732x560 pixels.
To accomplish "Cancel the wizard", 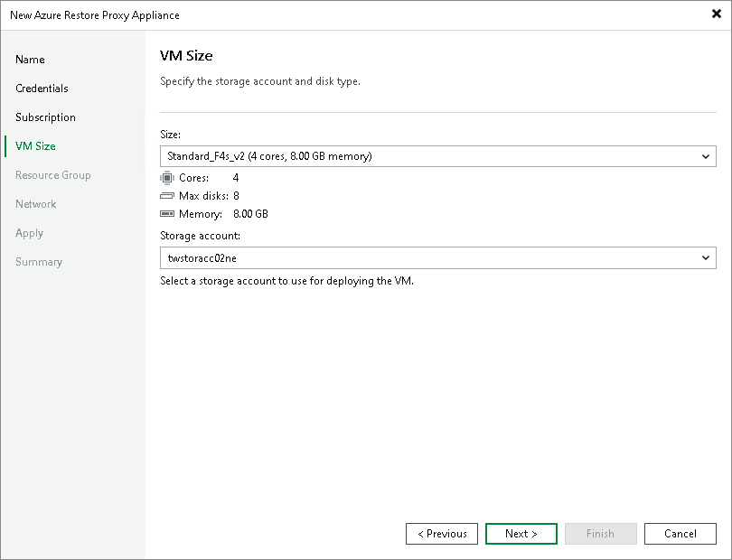I will point(680,534).
